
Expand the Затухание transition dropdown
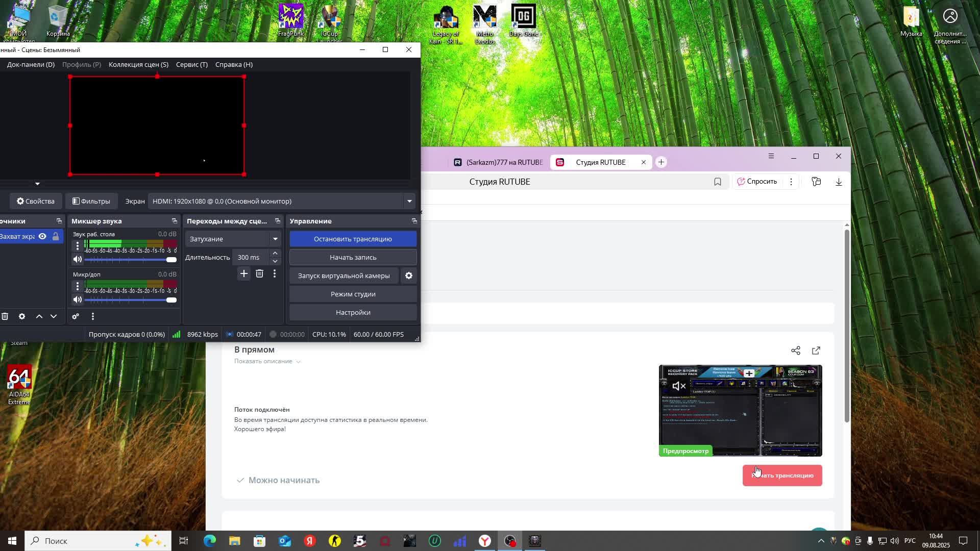[x=275, y=239]
